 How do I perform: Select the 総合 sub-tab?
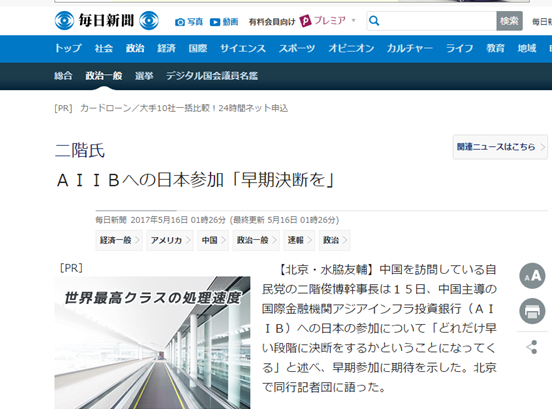[63, 76]
